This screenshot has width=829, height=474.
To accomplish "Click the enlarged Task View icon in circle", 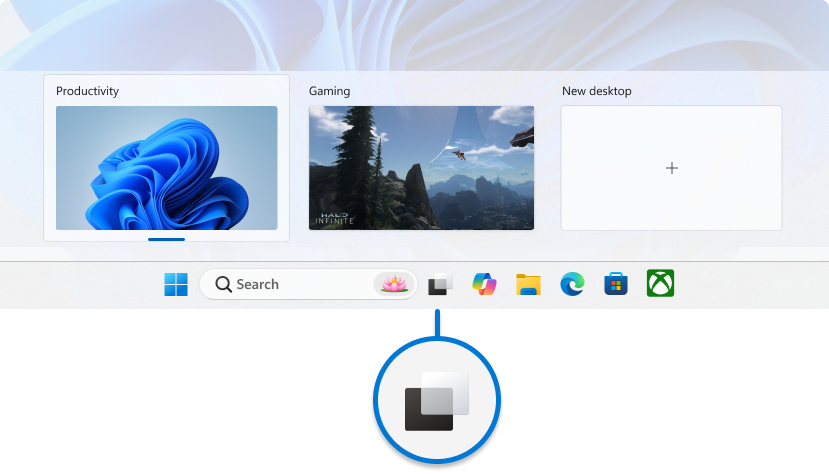I will click(x=436, y=400).
